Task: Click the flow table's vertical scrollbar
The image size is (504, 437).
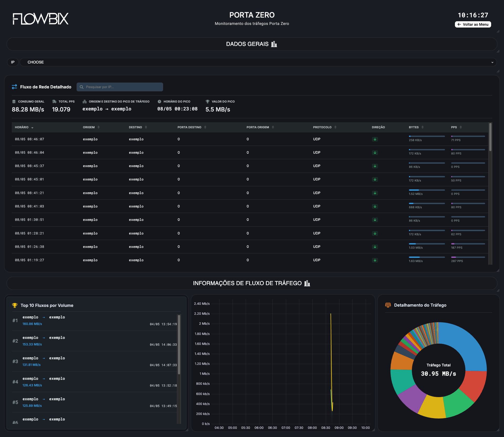Action: pos(490,137)
